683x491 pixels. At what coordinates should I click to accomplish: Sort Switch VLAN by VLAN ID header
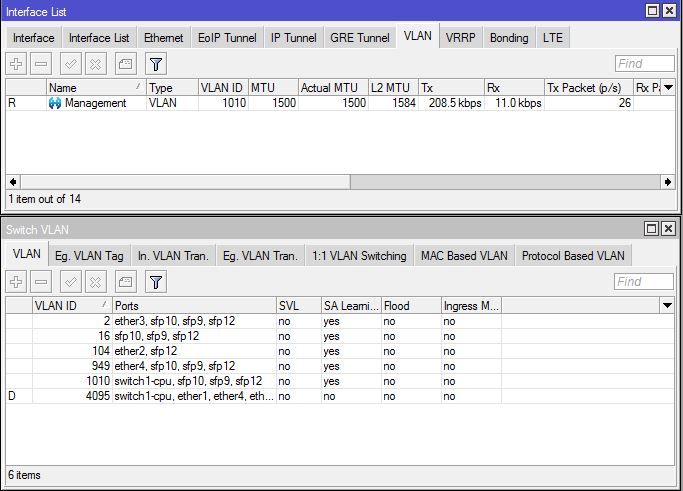[72, 306]
